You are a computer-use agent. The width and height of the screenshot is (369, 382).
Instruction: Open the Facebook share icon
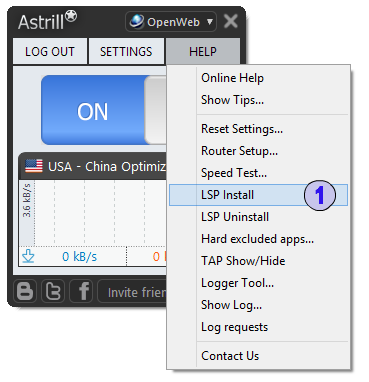pyautogui.click(x=81, y=291)
